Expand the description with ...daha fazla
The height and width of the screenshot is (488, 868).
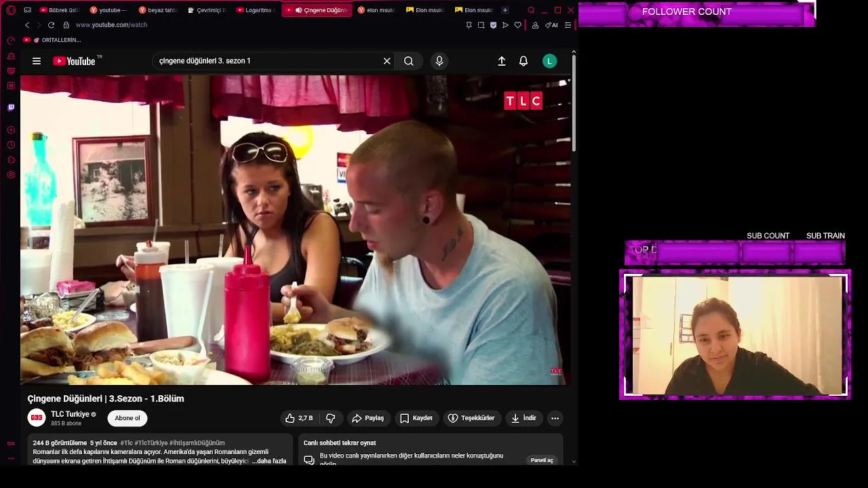[x=269, y=461]
